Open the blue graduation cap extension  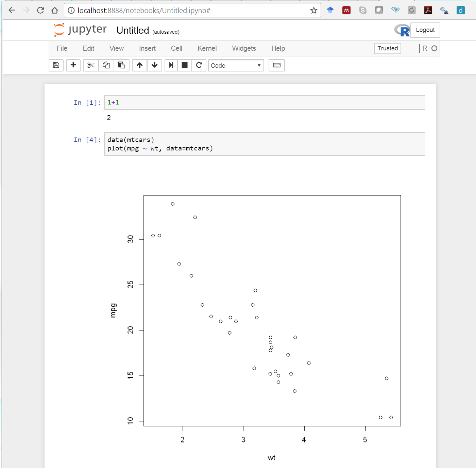tap(330, 10)
